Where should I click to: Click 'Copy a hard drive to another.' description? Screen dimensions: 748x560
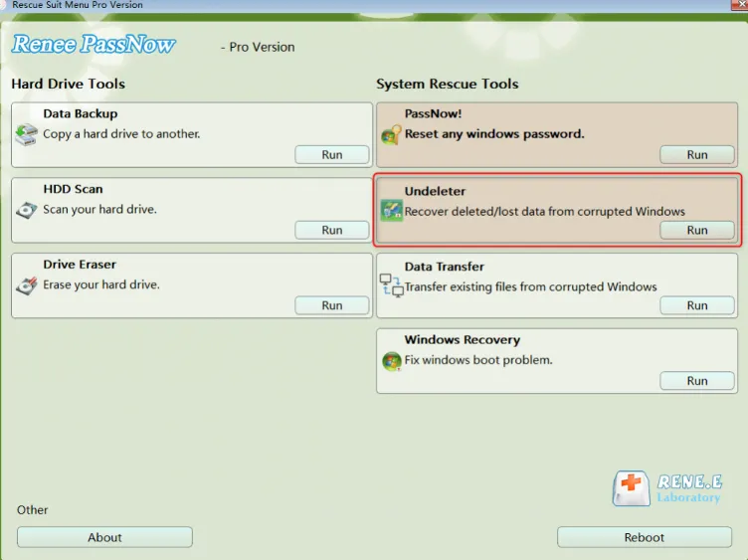tap(121, 134)
